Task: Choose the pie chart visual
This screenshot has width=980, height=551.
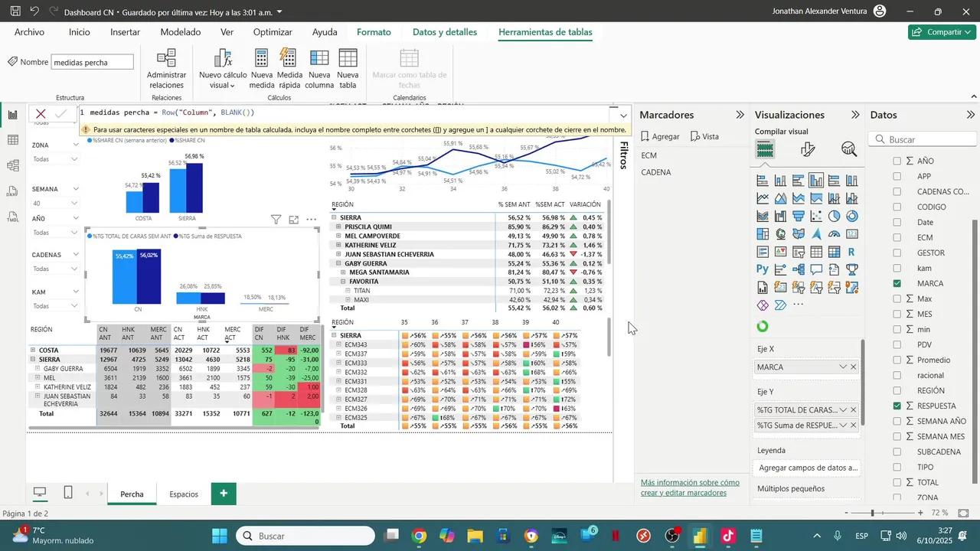Action: point(834,217)
